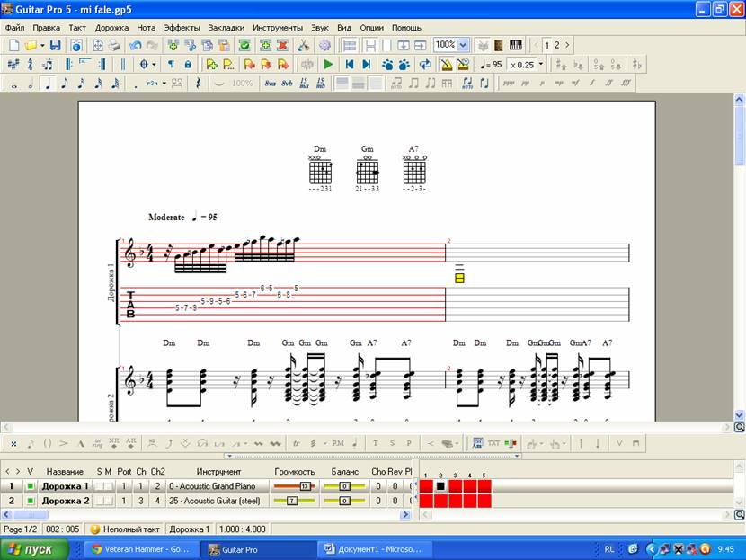The width and height of the screenshot is (746, 560).
Task: Open the Дорожка menu
Action: coord(111,28)
